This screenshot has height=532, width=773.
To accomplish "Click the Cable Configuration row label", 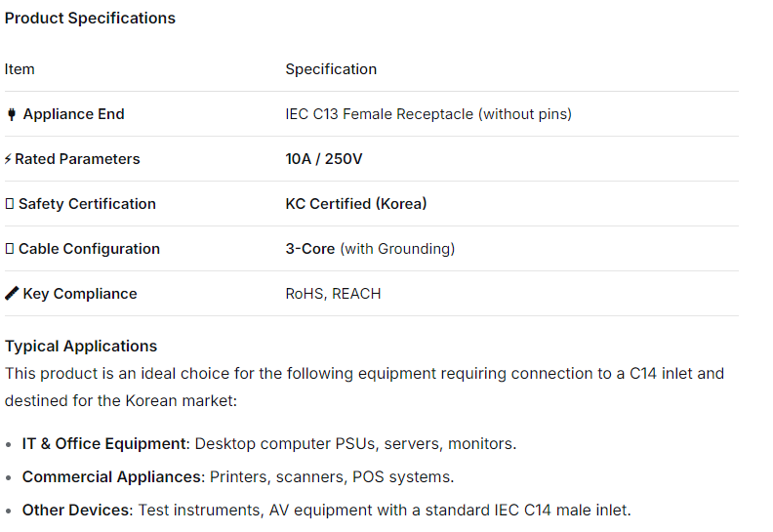I will coord(89,249).
